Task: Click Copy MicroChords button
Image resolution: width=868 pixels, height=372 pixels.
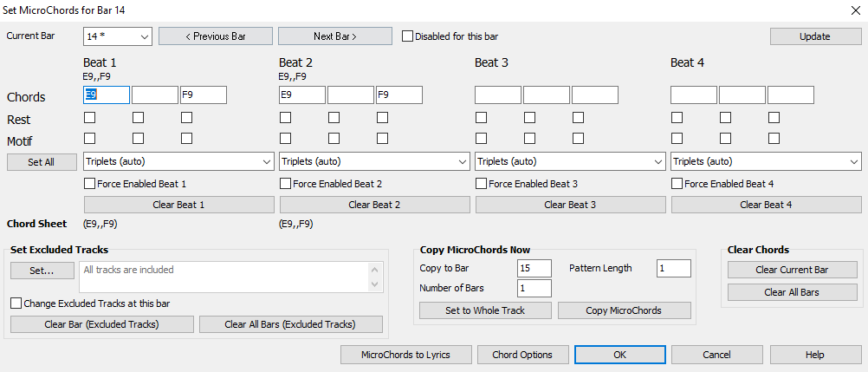Action: coord(624,310)
